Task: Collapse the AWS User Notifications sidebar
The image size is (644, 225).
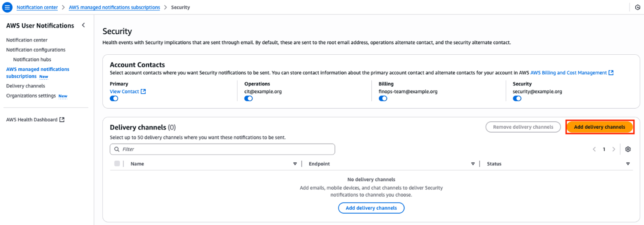Action: (x=83, y=25)
